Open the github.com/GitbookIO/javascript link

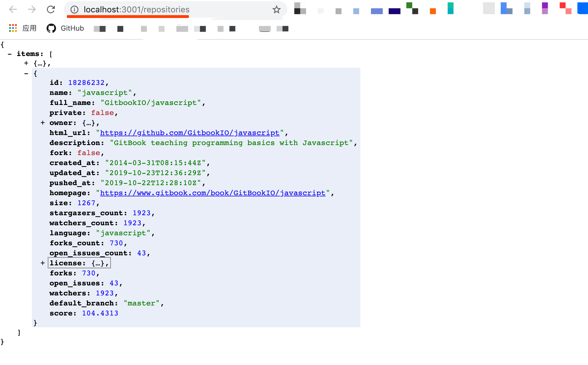pyautogui.click(x=190, y=133)
